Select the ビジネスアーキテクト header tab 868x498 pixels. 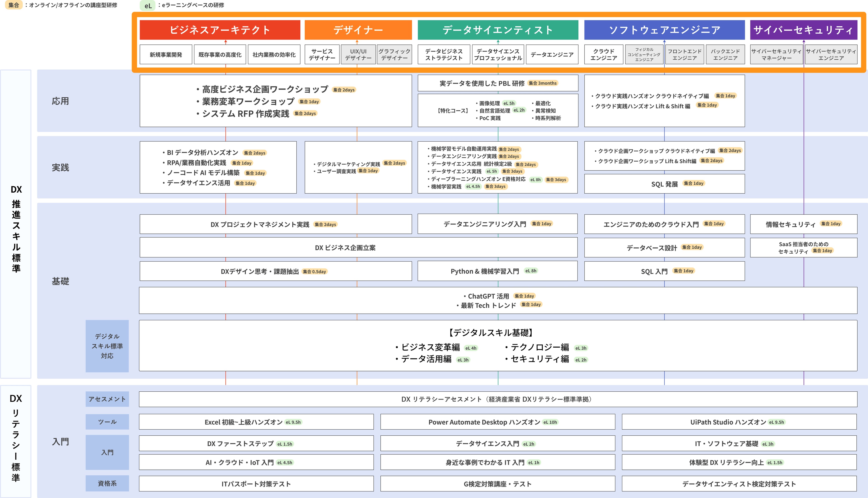click(220, 30)
